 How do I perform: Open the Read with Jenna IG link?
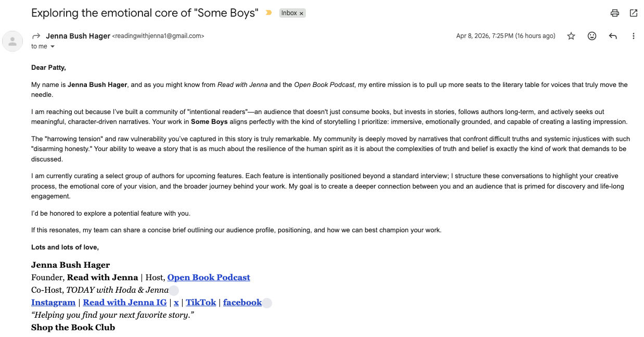coord(125,303)
